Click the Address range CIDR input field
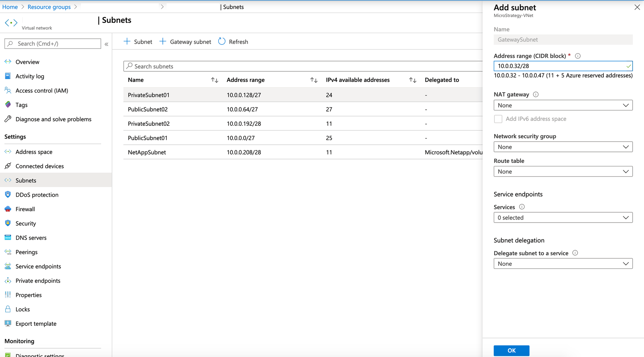 pos(563,66)
